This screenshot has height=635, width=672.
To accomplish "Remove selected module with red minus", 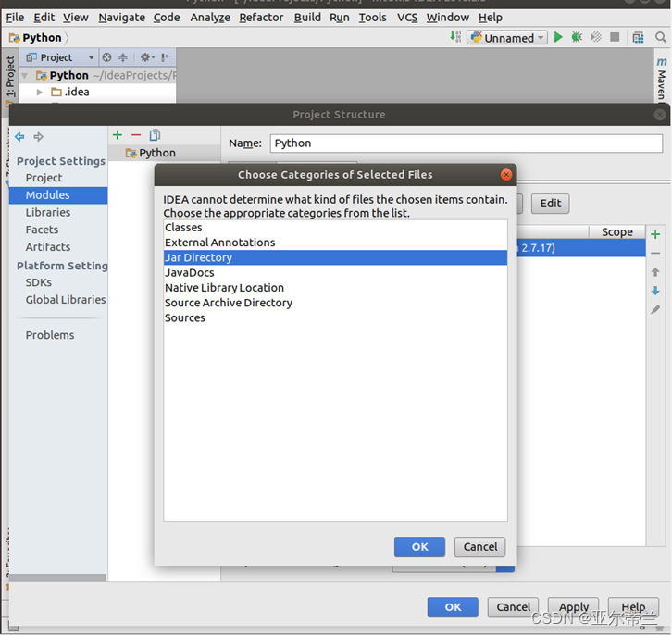I will coord(136,135).
